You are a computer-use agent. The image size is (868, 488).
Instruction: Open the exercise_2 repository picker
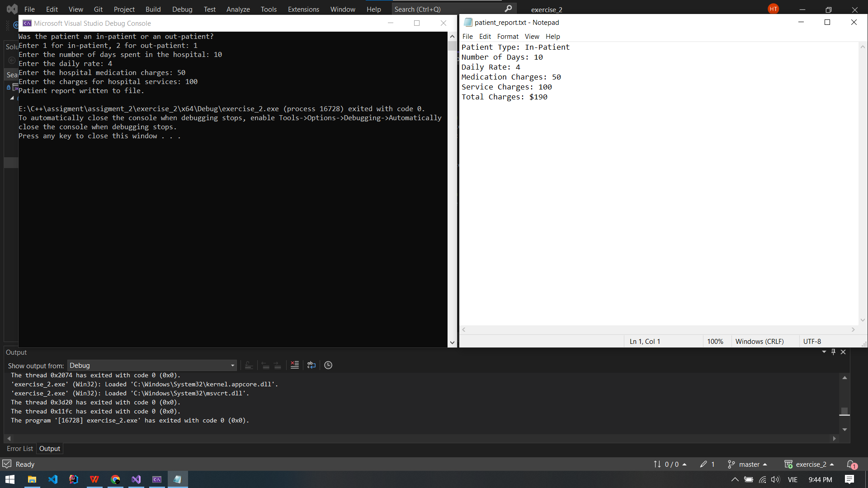click(x=809, y=464)
